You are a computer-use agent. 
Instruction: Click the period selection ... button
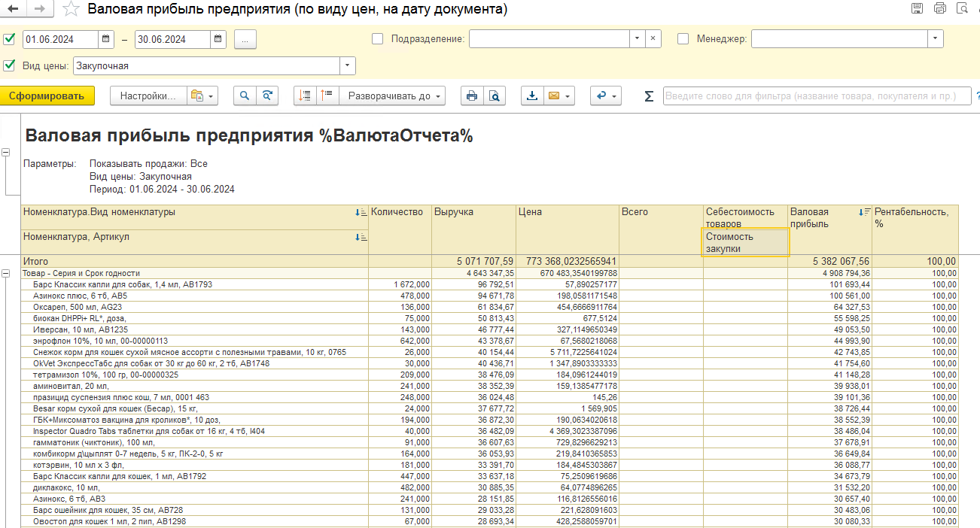(x=245, y=39)
